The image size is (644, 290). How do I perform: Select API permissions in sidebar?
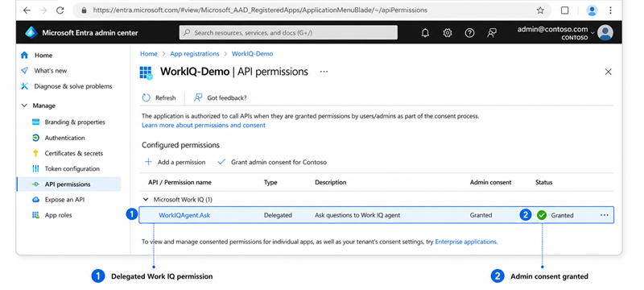click(x=68, y=184)
